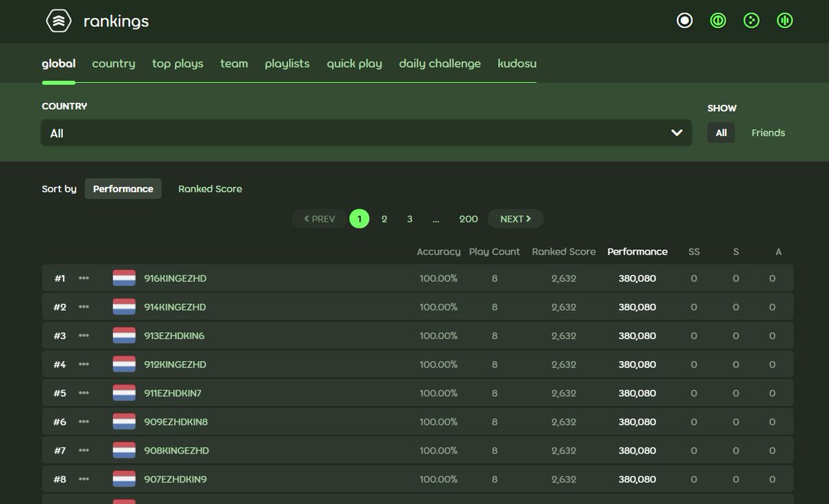Click the flag next to 912KINGEZHD
The image size is (829, 504).
(124, 365)
